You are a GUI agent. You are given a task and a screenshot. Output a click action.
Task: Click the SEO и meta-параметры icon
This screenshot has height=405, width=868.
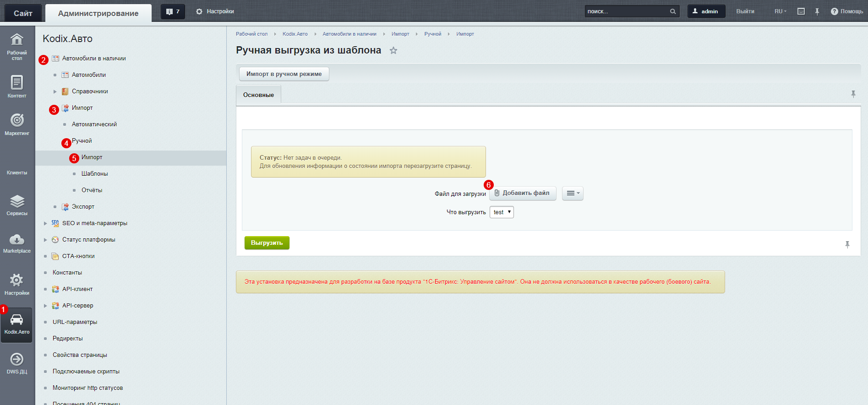click(x=55, y=223)
